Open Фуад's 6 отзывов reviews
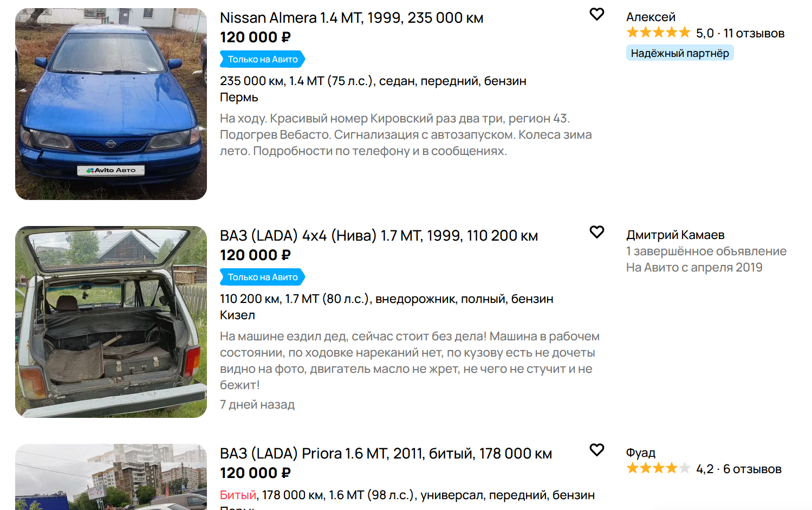The height and width of the screenshot is (510, 812). [x=752, y=469]
